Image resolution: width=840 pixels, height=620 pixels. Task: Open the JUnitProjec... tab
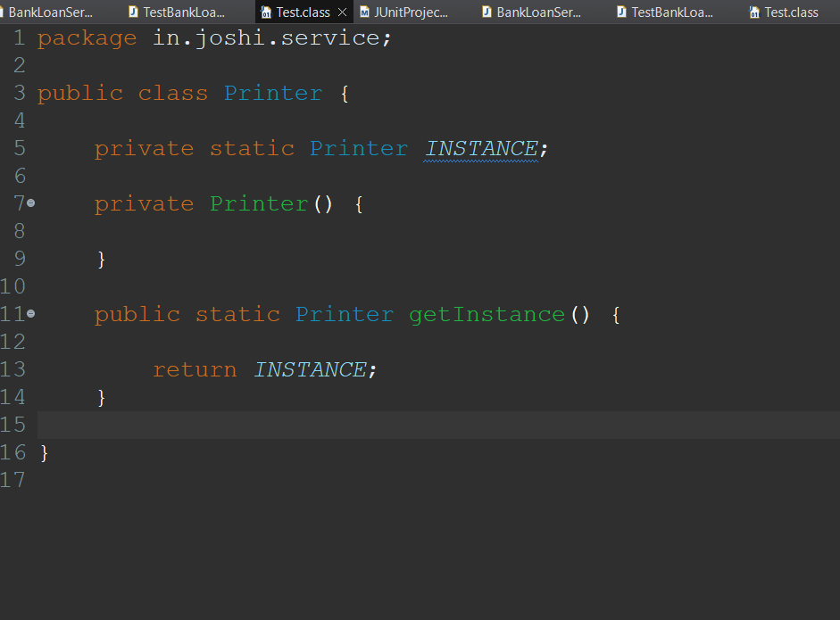[411, 12]
